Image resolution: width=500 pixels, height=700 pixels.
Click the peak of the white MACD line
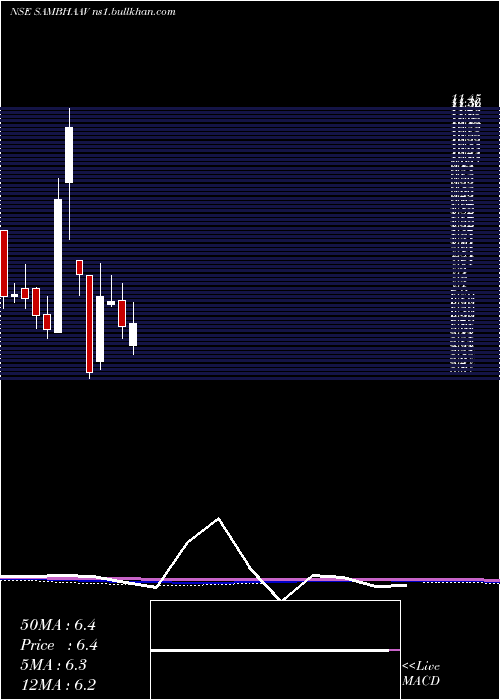point(218,519)
